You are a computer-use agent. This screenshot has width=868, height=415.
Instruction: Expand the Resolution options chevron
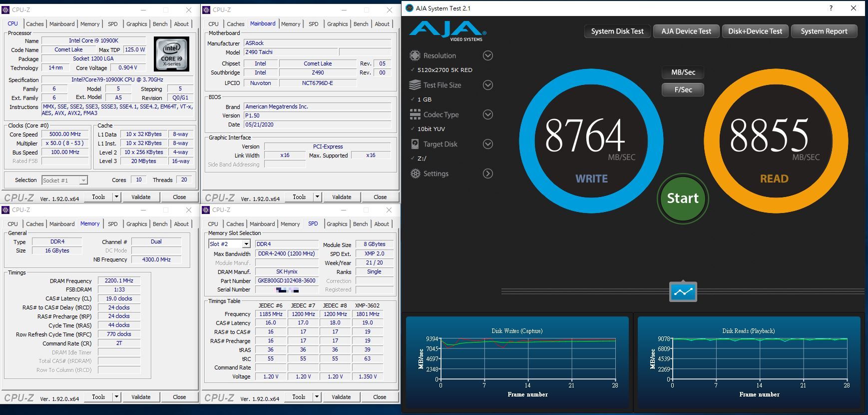pyautogui.click(x=488, y=55)
